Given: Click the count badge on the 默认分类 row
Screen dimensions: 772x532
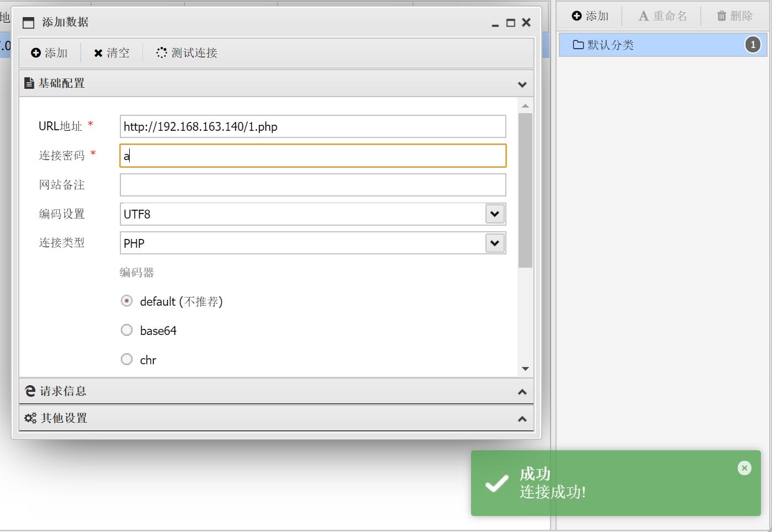Looking at the screenshot, I should point(753,45).
